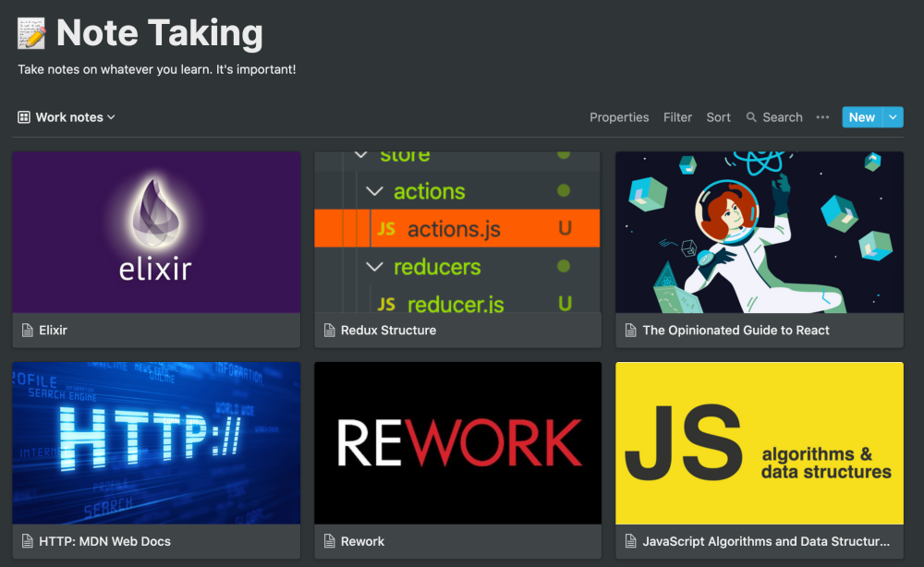Click the search magnifier icon
Image resolution: width=924 pixels, height=567 pixels.
tap(750, 117)
